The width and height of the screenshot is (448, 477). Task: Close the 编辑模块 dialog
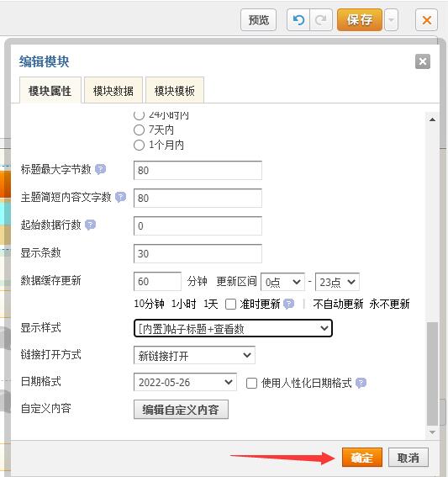pyautogui.click(x=423, y=61)
